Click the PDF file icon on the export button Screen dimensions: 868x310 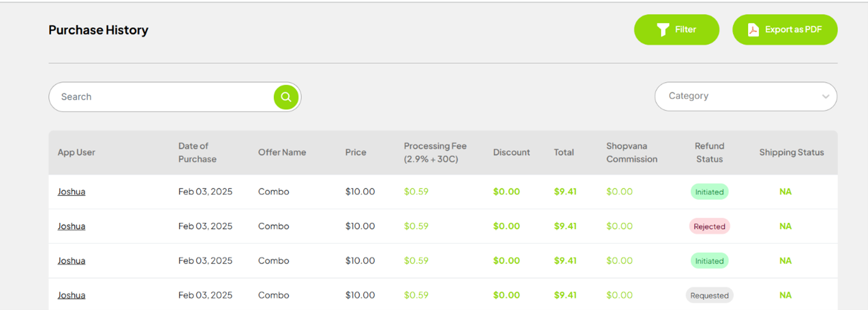[753, 30]
